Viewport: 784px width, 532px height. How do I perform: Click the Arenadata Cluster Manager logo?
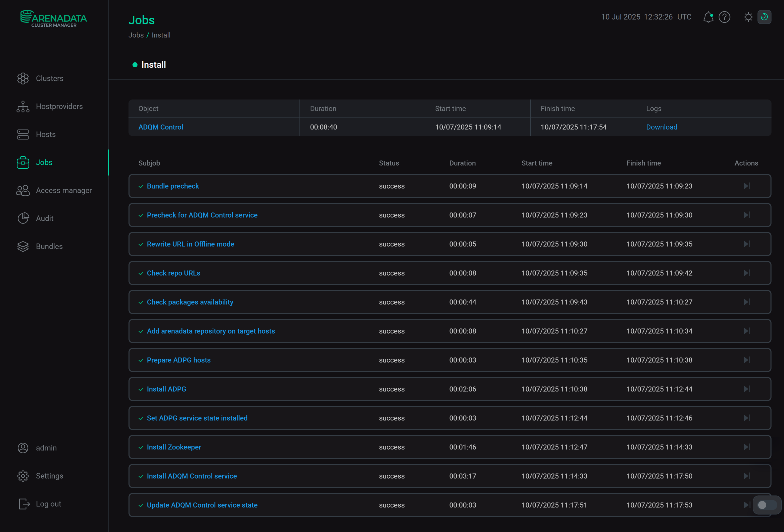tap(54, 18)
